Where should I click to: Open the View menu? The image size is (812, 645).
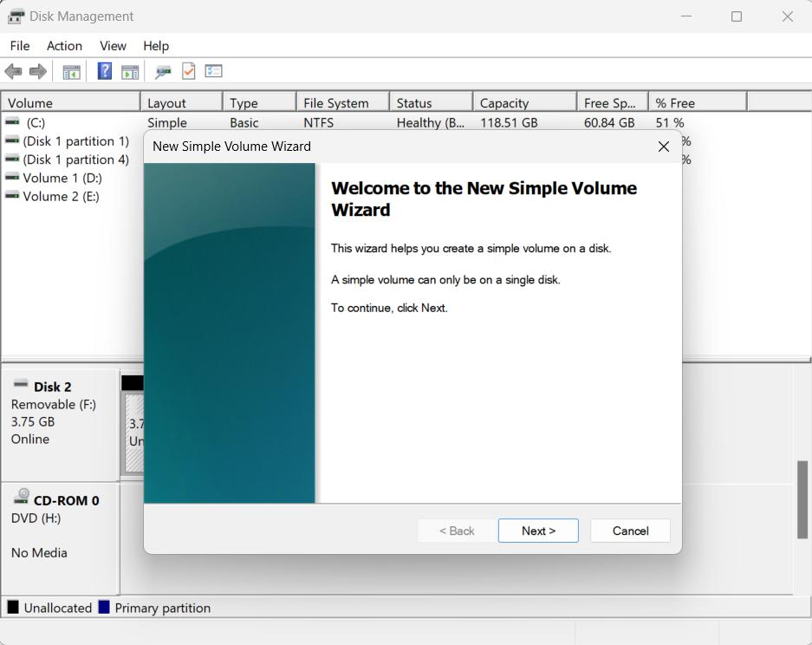tap(113, 46)
